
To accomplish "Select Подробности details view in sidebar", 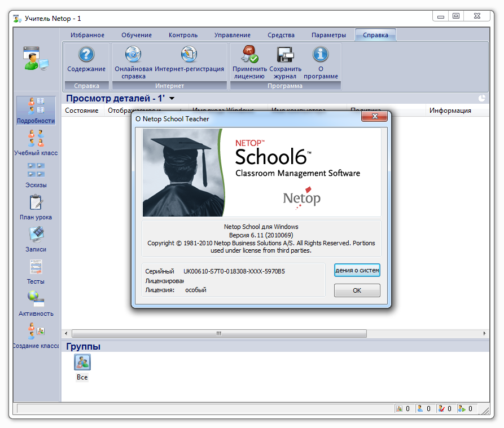I will click(x=36, y=111).
